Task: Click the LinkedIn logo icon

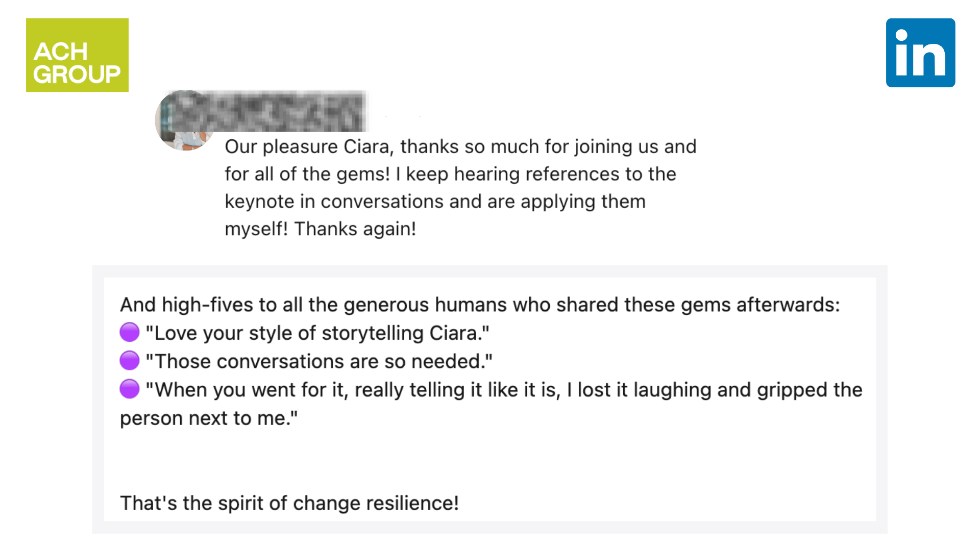Action: pyautogui.click(x=920, y=53)
